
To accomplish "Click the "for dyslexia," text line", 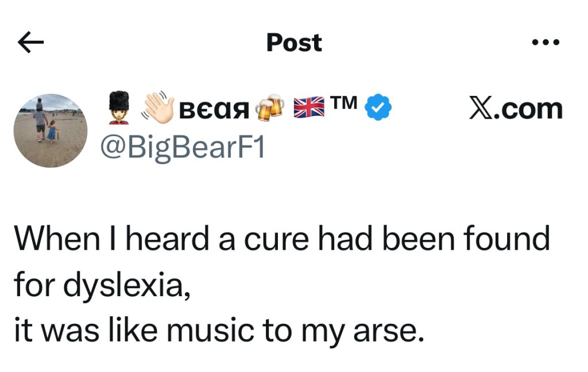I will tap(101, 285).
